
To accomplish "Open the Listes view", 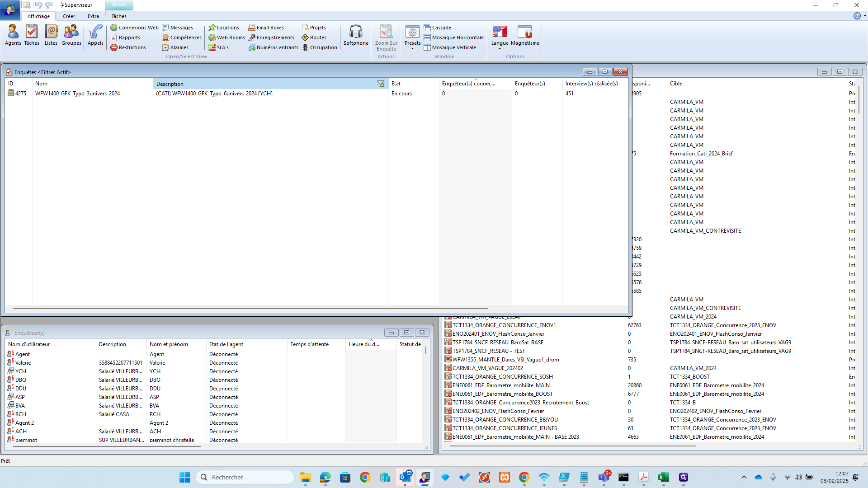I will [x=51, y=35].
